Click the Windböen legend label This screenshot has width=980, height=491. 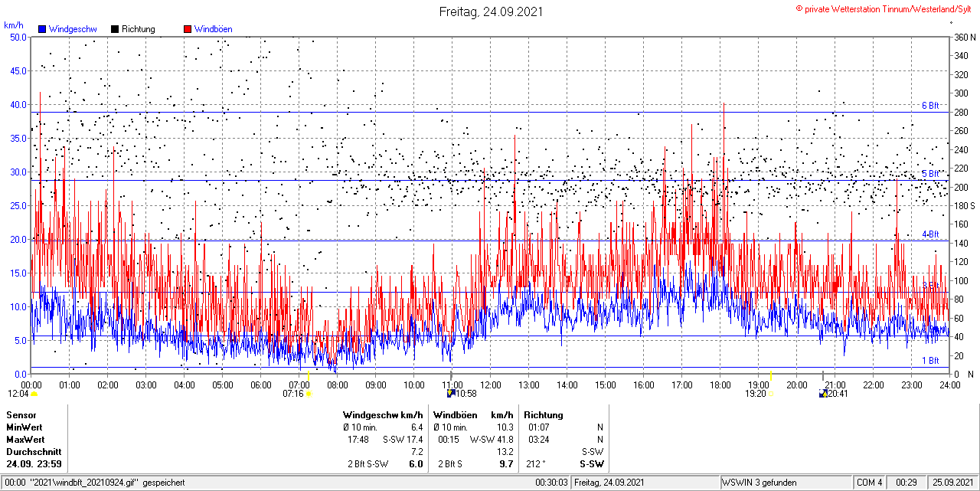pos(214,29)
